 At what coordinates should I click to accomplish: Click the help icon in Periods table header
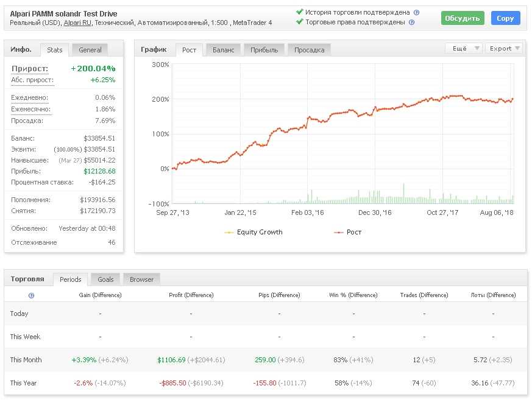(x=31, y=295)
